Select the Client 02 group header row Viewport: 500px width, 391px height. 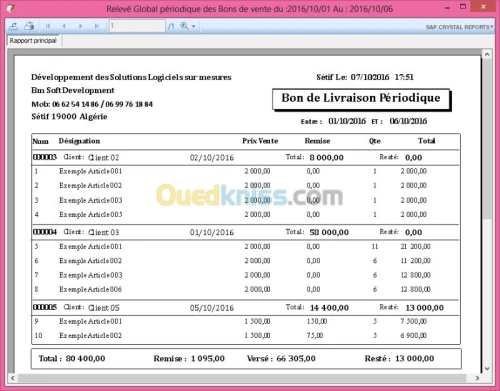[x=245, y=157]
